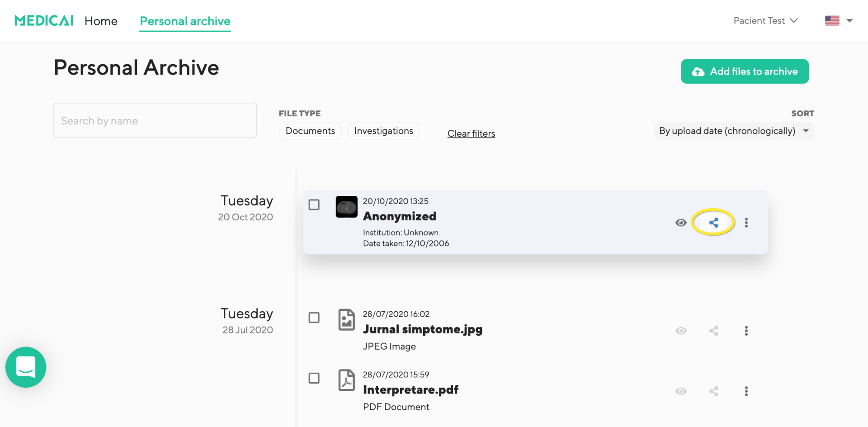Focus the Search by name field
Image resolution: width=868 pixels, height=427 pixels.
coord(155,121)
